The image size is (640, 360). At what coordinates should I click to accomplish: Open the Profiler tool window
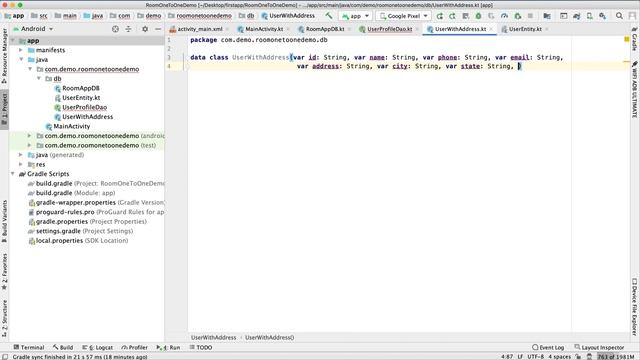(134, 347)
